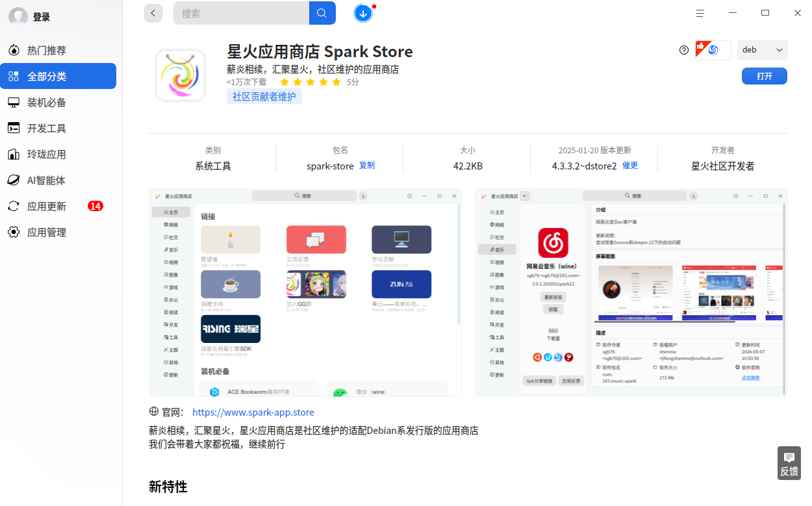Viewport: 812px width, 506px height.
Task: Open the 热门推荐 section
Action: point(58,50)
